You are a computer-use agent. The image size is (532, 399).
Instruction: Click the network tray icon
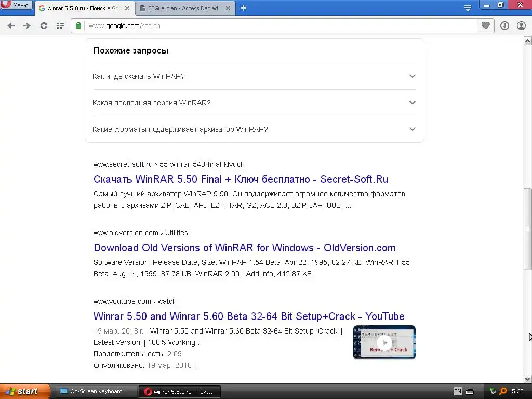coord(493,391)
